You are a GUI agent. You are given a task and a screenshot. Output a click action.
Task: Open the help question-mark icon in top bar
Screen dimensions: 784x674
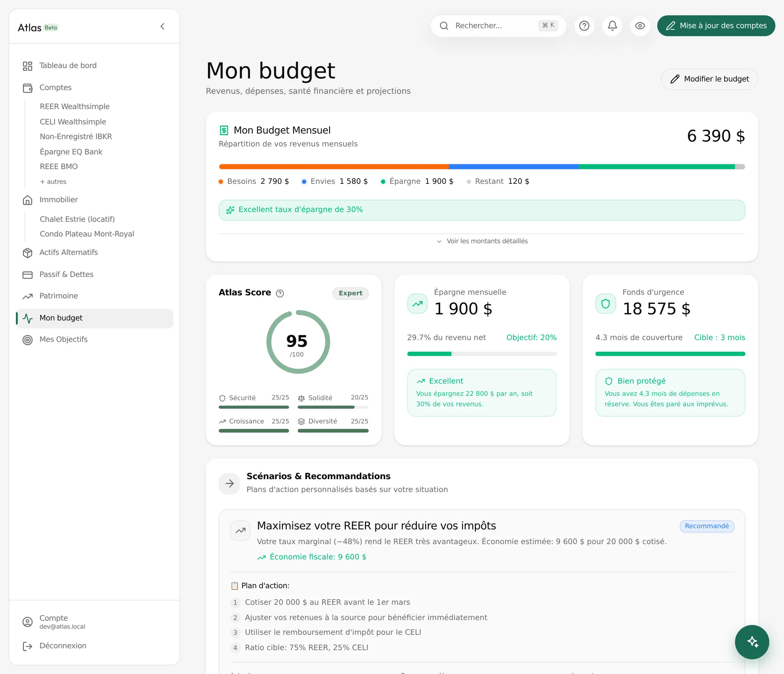[584, 26]
